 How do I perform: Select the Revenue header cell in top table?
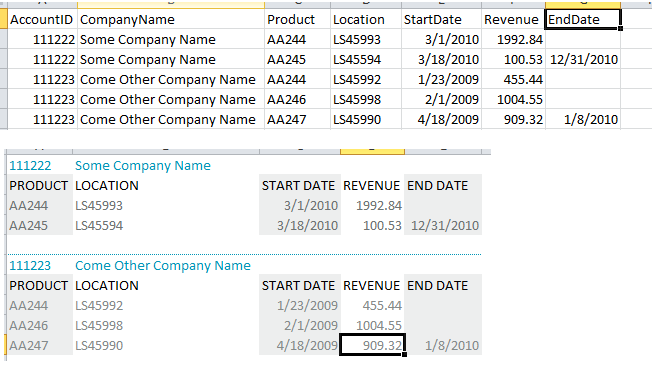513,19
